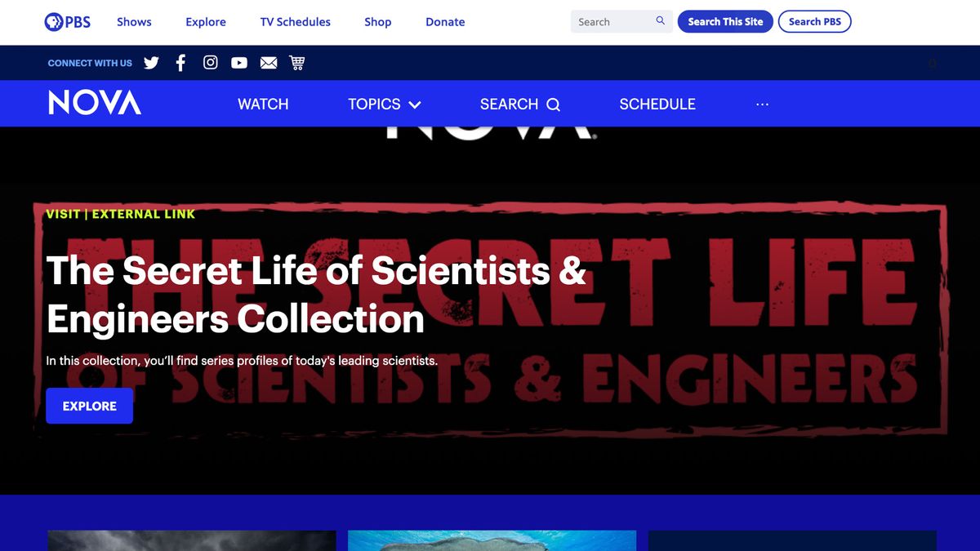Expand the TOPICS dropdown menu

click(373, 104)
